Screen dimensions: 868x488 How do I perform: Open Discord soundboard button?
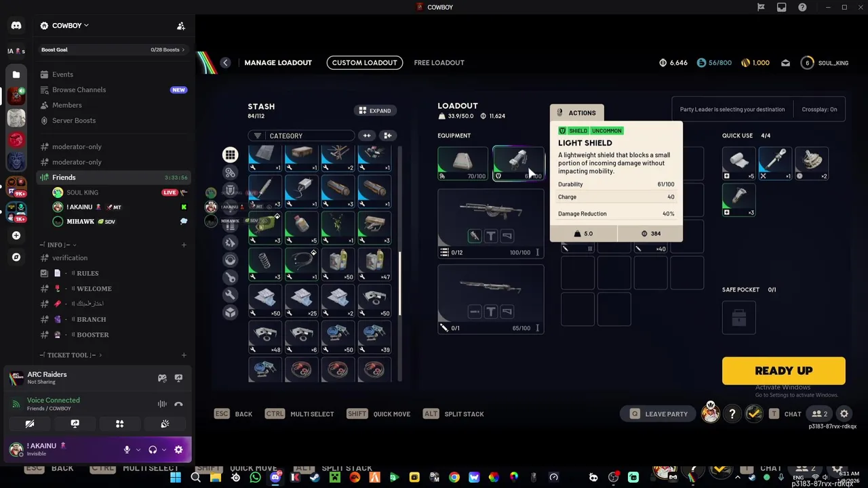(165, 424)
